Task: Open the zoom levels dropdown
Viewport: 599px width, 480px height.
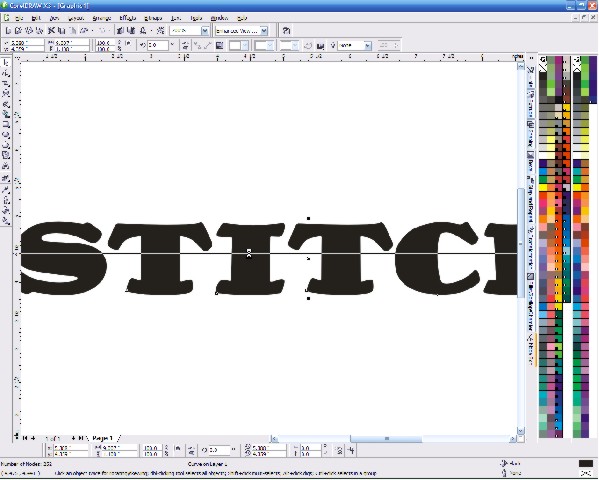Action: coord(205,31)
